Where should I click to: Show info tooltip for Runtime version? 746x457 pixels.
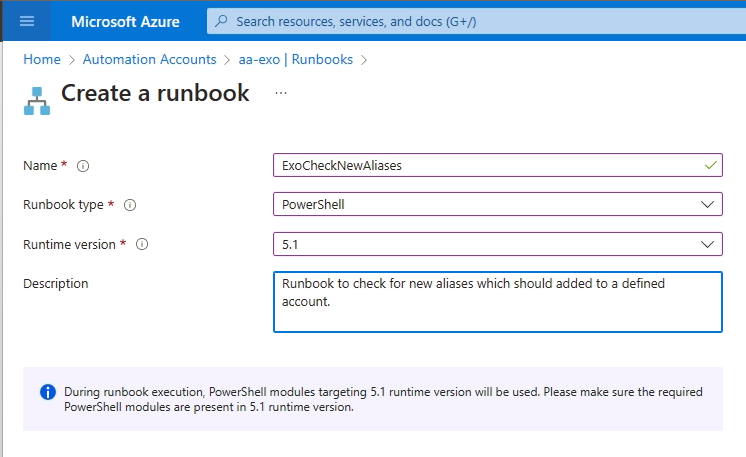click(142, 244)
